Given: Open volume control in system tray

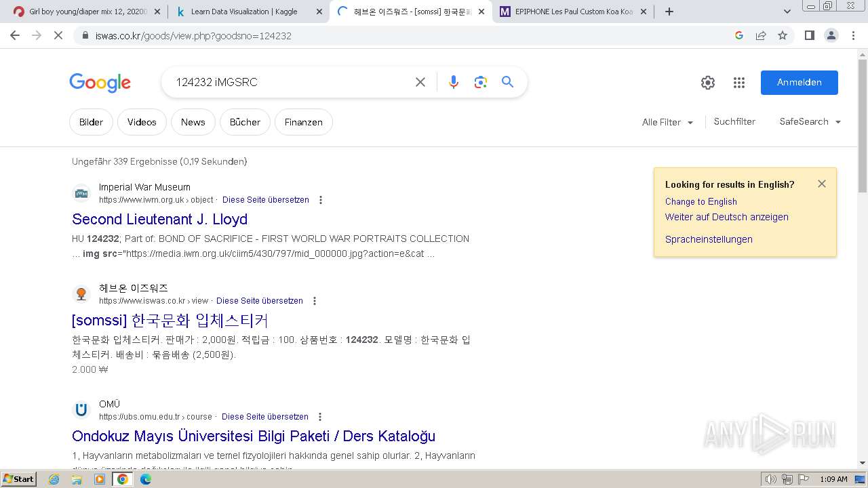Looking at the screenshot, I should [x=770, y=479].
